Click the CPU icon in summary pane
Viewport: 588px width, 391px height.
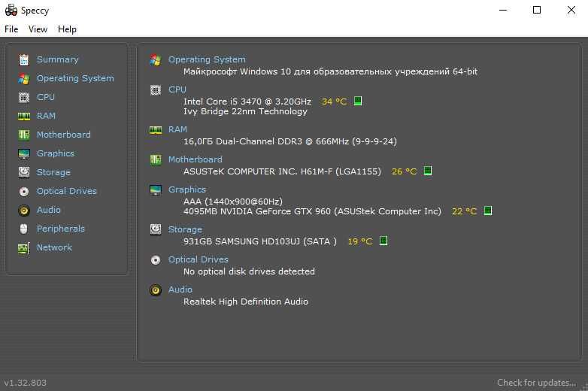tap(156, 90)
